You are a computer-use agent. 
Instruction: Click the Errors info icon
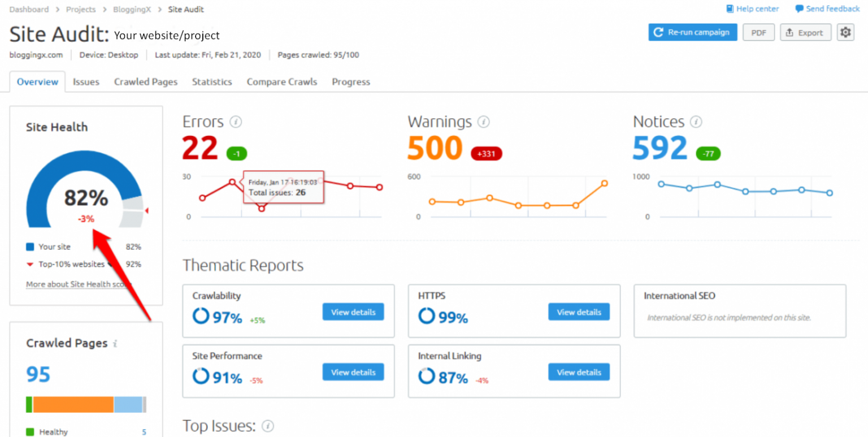click(x=236, y=122)
